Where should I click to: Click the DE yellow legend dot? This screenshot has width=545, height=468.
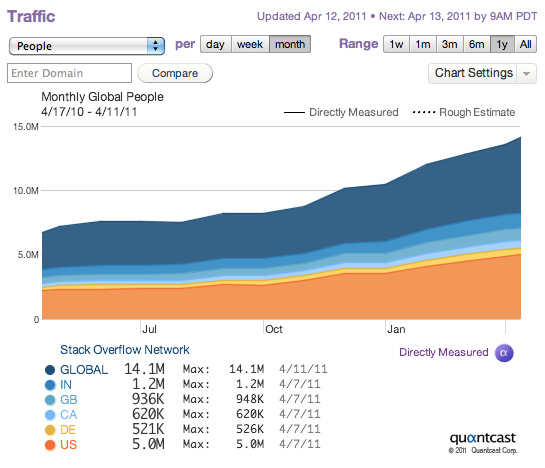pos(50,430)
